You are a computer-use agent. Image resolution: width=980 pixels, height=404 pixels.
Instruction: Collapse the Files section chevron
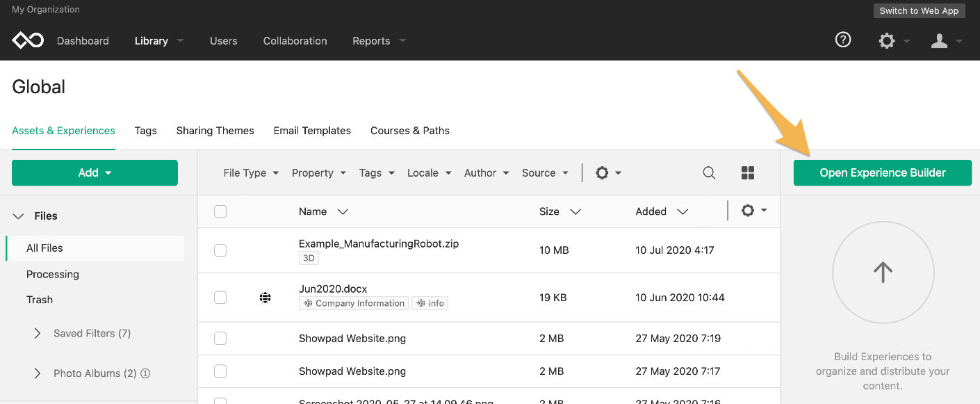tap(19, 216)
